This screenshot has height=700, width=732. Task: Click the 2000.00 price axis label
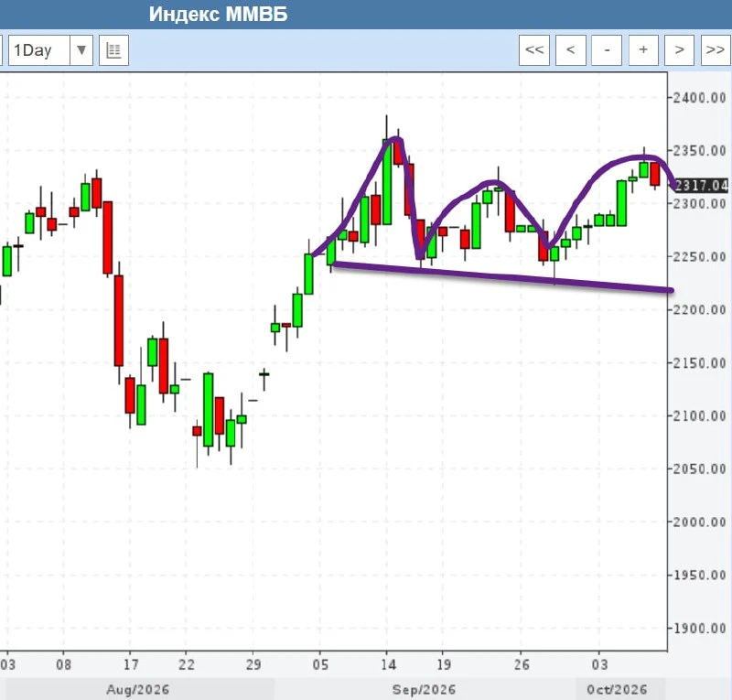(699, 522)
